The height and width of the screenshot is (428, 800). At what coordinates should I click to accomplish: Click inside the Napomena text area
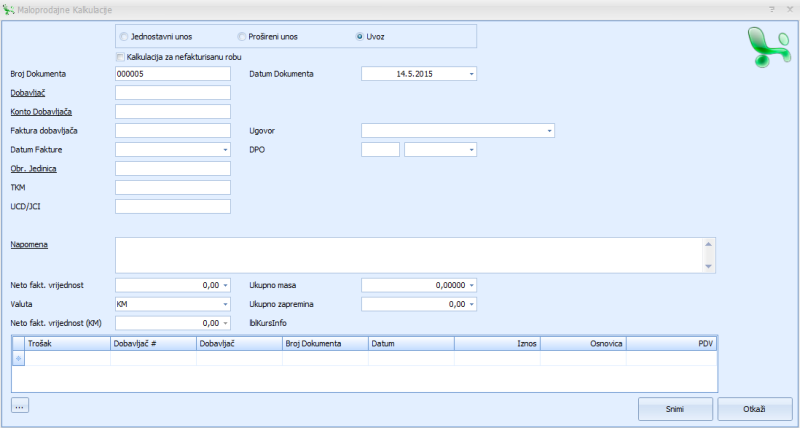point(409,255)
